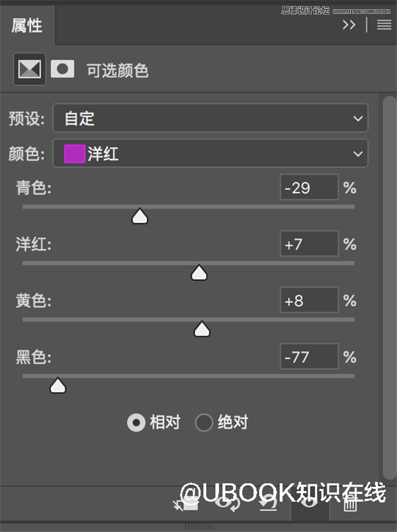Click the 青色 slider handle

click(x=140, y=216)
